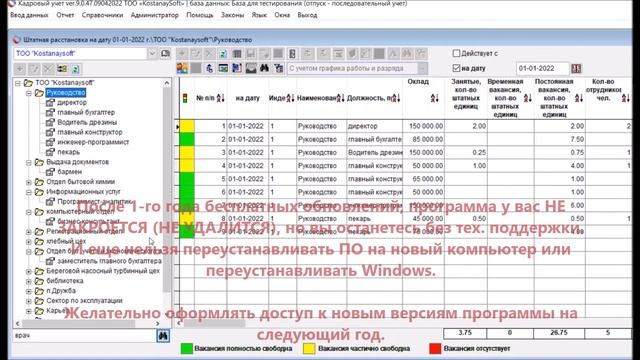
Task: Click greyed plus icon in tree panel toolbar
Action: click(20, 69)
